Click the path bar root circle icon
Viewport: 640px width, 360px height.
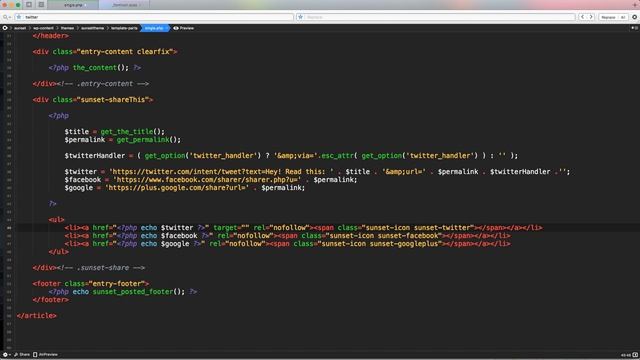point(5,28)
